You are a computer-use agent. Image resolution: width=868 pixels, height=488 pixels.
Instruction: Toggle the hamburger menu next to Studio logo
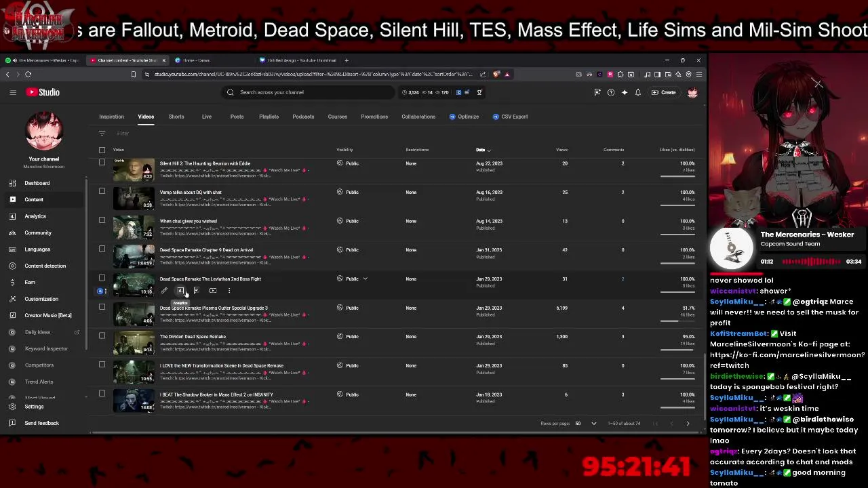click(13, 92)
